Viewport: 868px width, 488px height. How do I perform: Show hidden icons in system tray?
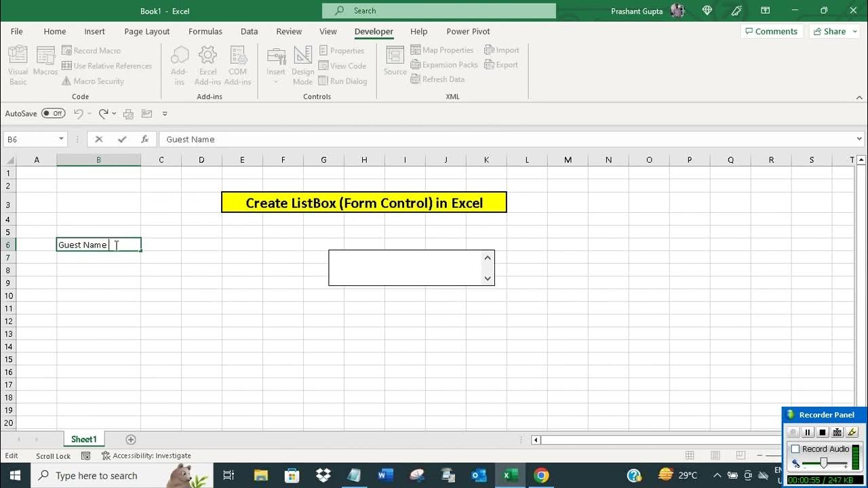[x=717, y=475]
